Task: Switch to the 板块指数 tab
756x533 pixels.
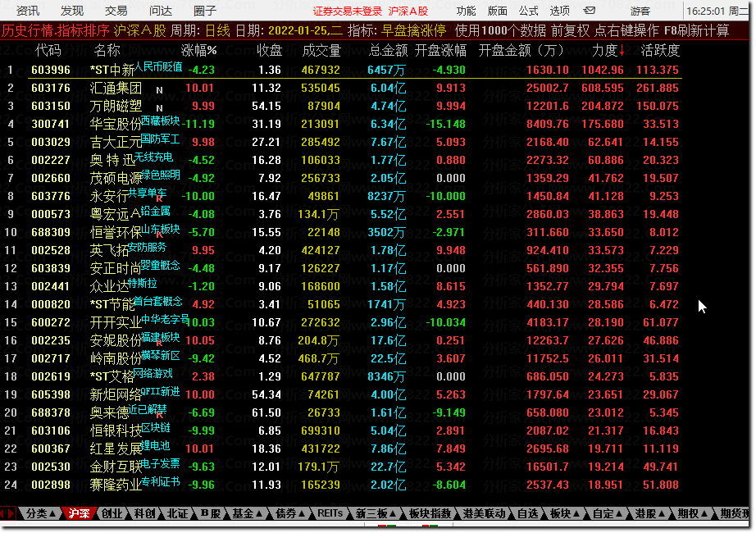Action: pos(430,513)
